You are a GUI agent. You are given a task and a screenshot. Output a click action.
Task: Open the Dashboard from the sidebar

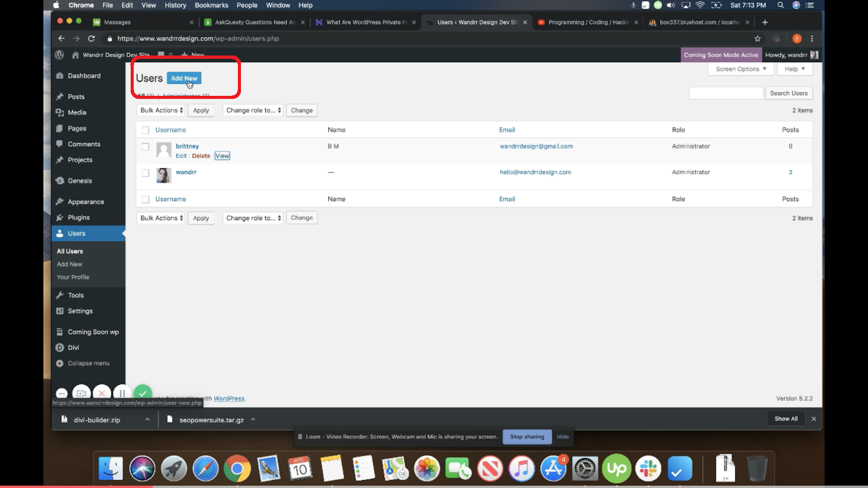pyautogui.click(x=84, y=75)
